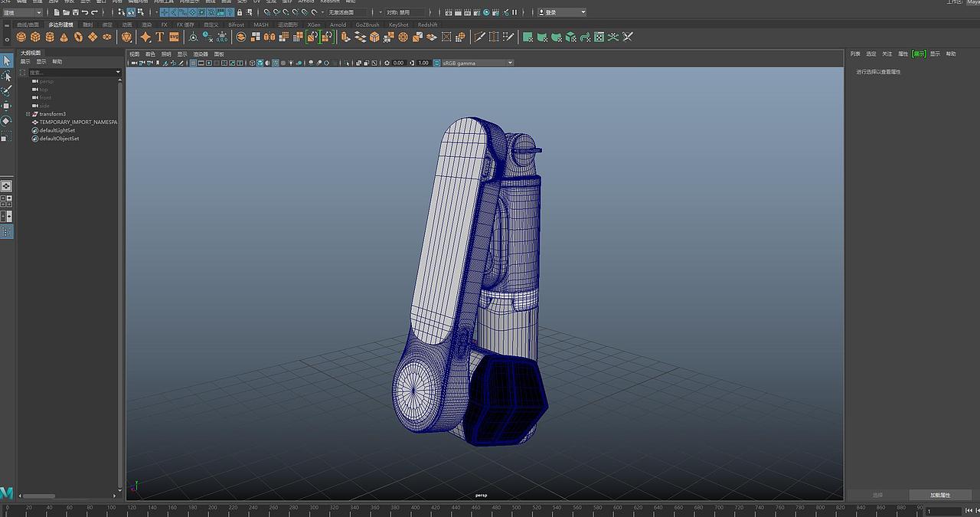
Task: Click the Redo arrow icon
Action: point(94,12)
